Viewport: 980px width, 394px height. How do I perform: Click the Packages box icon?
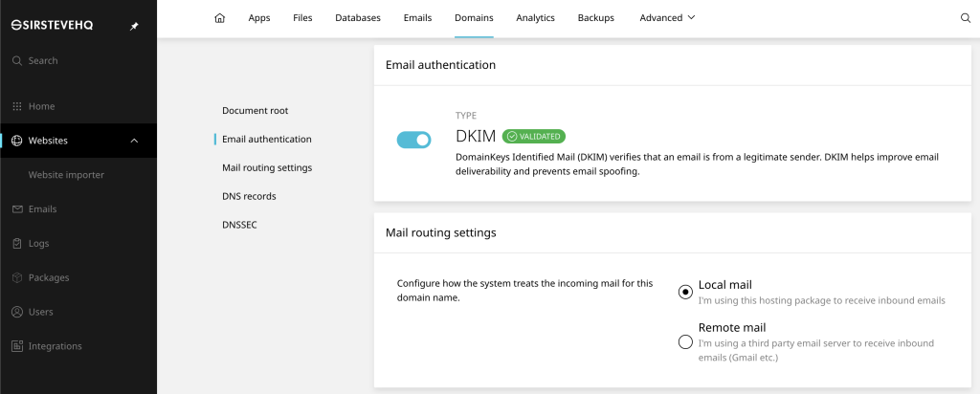(17, 277)
